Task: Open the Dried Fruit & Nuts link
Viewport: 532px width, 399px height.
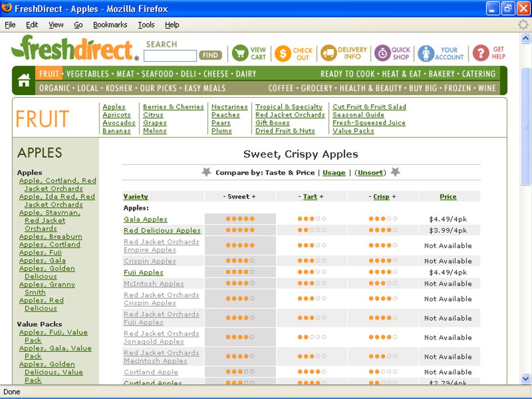Action: pyautogui.click(x=285, y=131)
